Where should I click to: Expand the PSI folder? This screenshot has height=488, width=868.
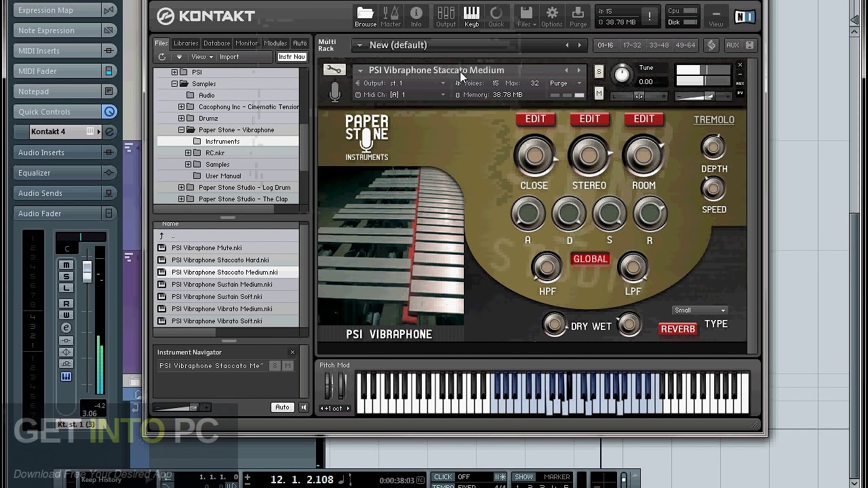coord(174,72)
